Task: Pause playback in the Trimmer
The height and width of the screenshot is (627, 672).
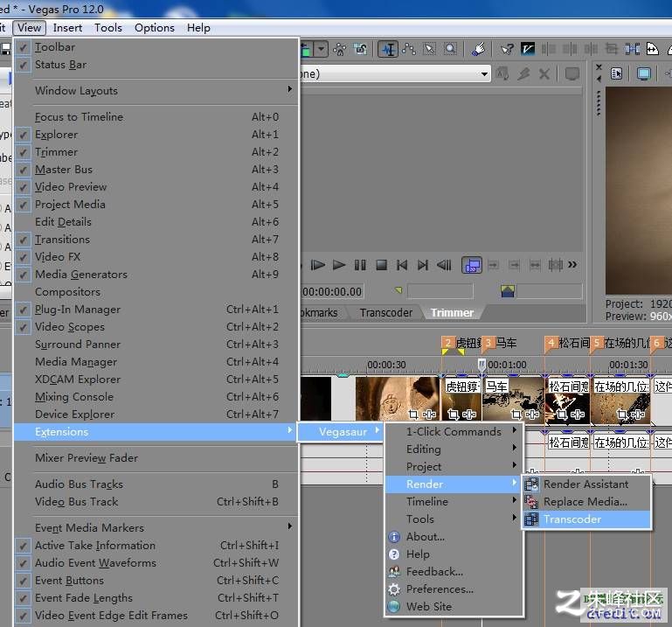Action: click(x=360, y=265)
